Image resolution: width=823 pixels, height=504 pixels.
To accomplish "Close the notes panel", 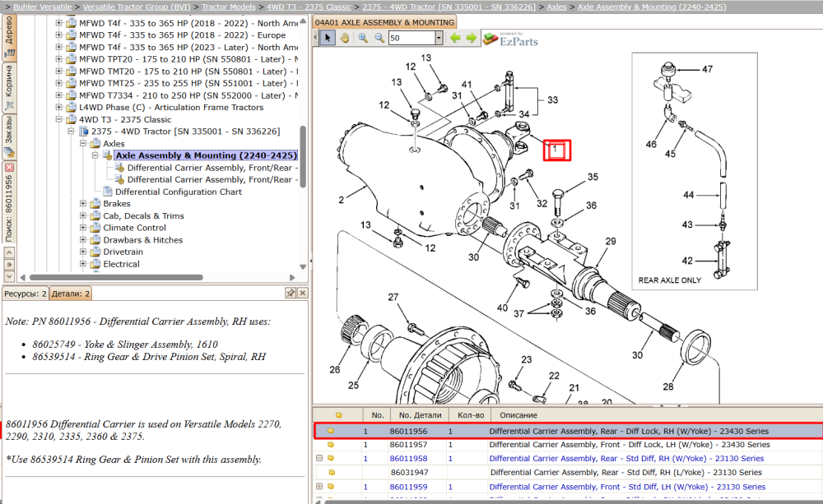I will click(x=302, y=293).
